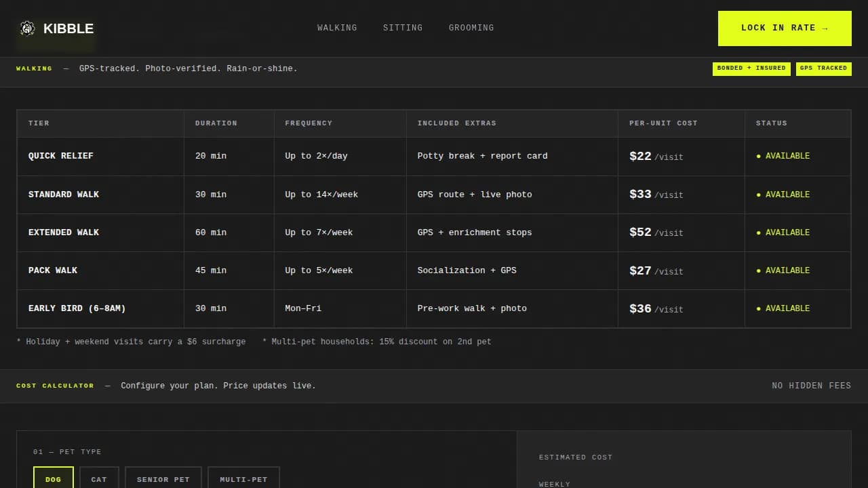Click the Bonded + Insured badge
This screenshot has height=488, width=868.
[751, 68]
